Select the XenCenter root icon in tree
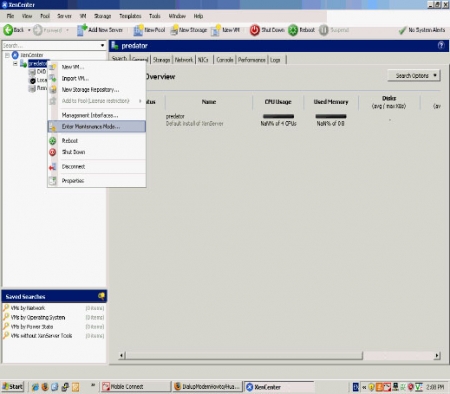The image size is (450, 394). pos(15,55)
